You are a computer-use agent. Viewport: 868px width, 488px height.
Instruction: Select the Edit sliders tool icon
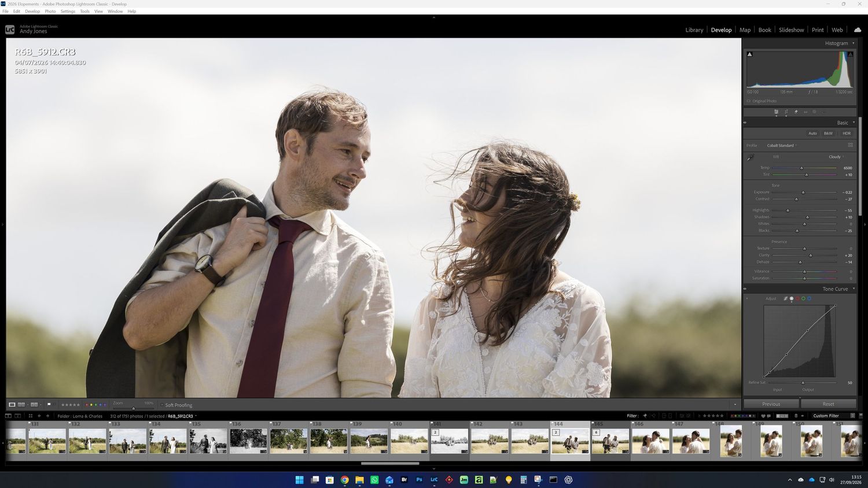(x=776, y=112)
